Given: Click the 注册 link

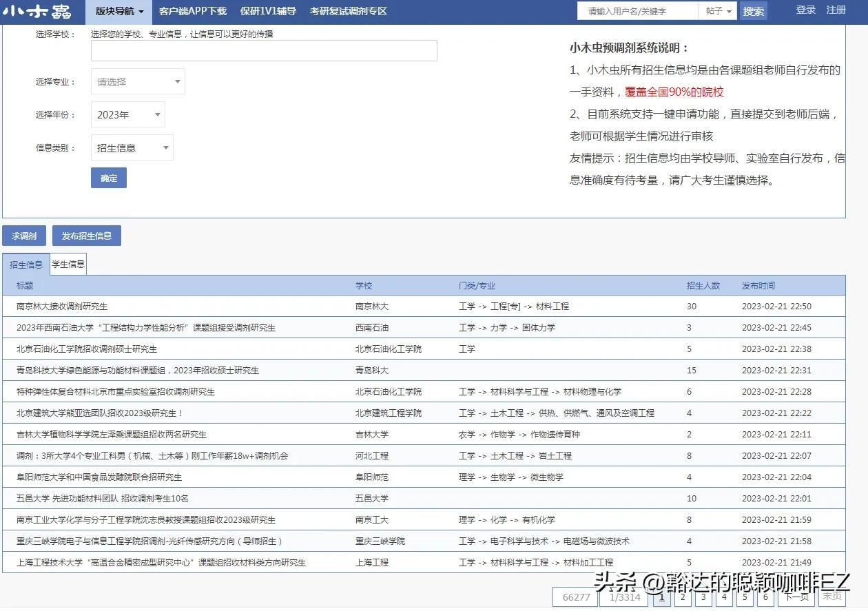Looking at the screenshot, I should pos(836,10).
